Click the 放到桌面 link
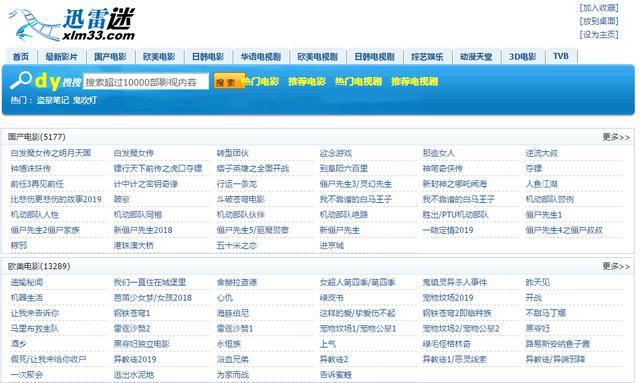640x383 pixels. click(x=599, y=21)
